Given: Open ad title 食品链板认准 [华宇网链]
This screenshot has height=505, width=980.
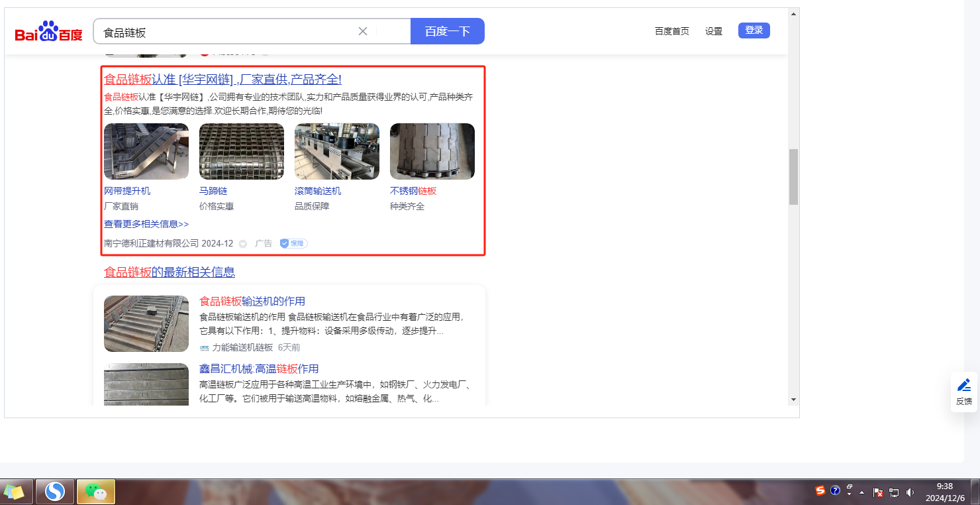Looking at the screenshot, I should click(x=222, y=80).
